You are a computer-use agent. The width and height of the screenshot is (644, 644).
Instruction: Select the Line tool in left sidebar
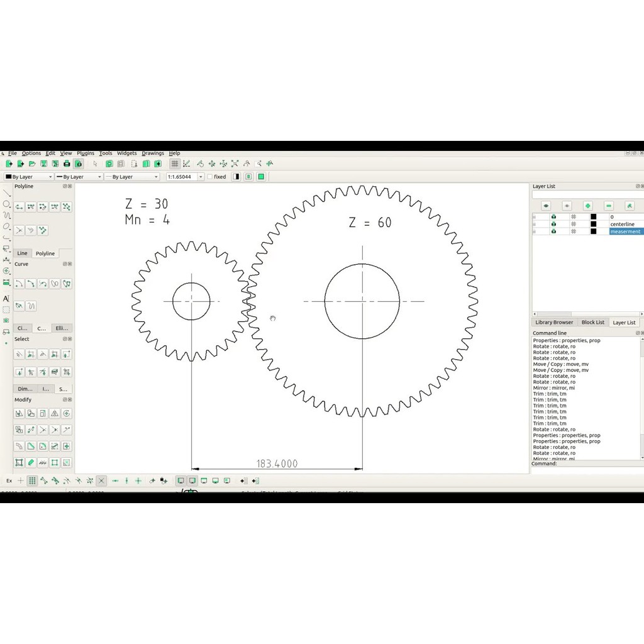point(6,193)
